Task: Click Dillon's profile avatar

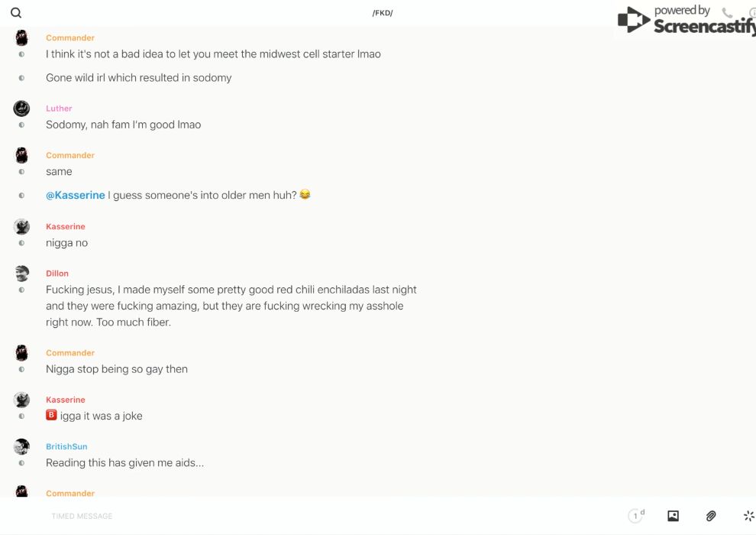Action: (x=21, y=274)
